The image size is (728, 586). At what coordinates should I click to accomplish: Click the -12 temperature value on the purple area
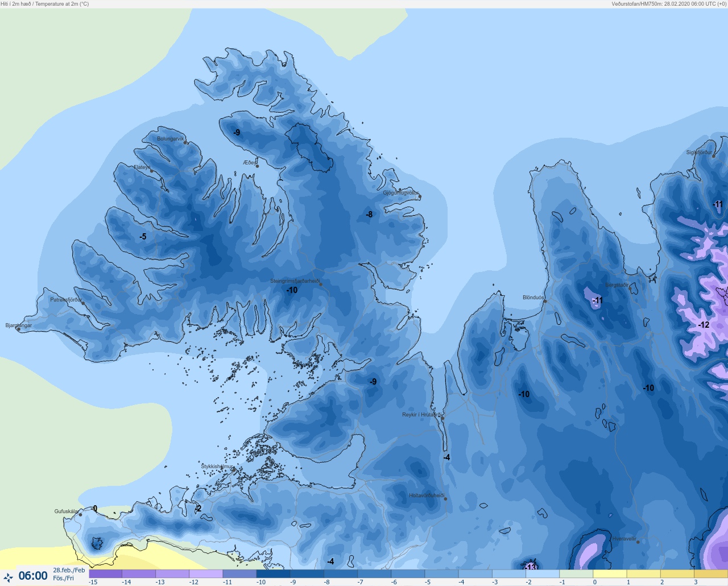click(x=704, y=325)
